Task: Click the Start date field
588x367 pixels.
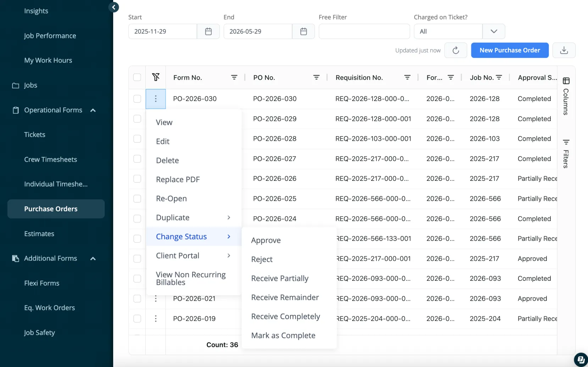Action: click(x=163, y=32)
